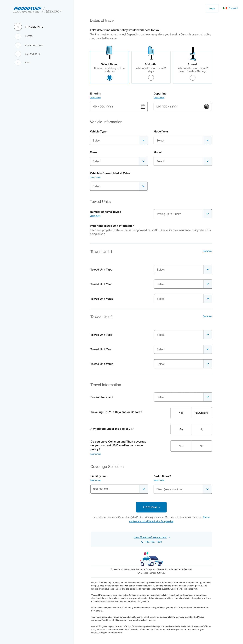Expand the Reason for Visit dropdown
Viewport: 243px width, 644px height.
tap(183, 397)
